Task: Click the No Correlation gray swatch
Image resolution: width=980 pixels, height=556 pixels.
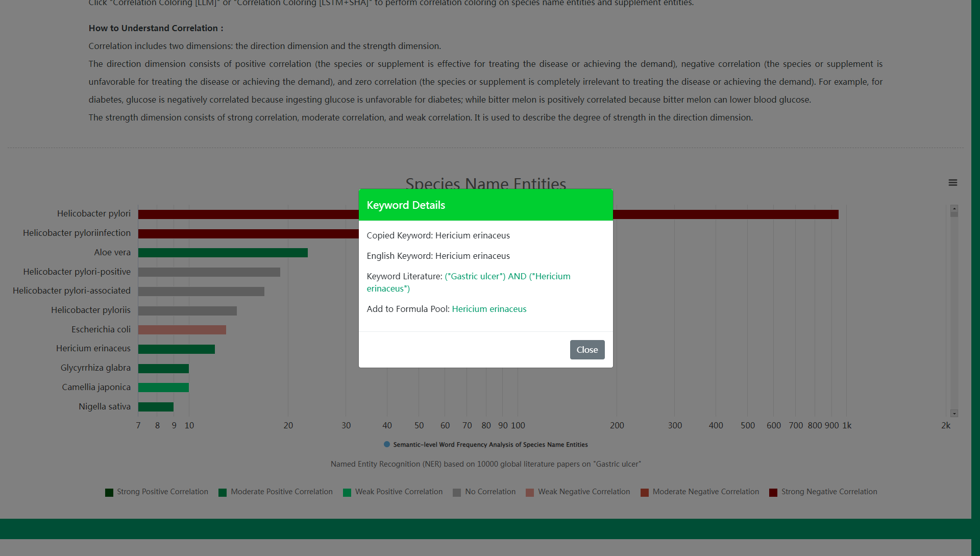Action: (x=457, y=493)
